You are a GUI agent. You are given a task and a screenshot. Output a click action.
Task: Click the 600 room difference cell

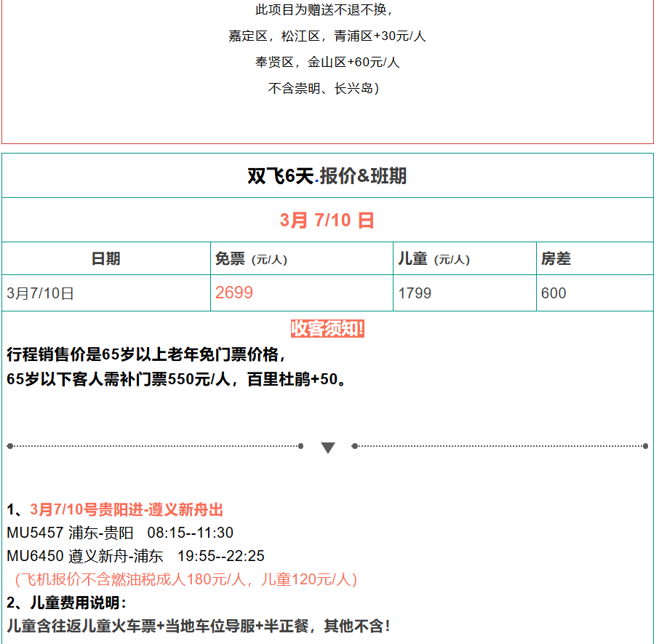point(554,293)
